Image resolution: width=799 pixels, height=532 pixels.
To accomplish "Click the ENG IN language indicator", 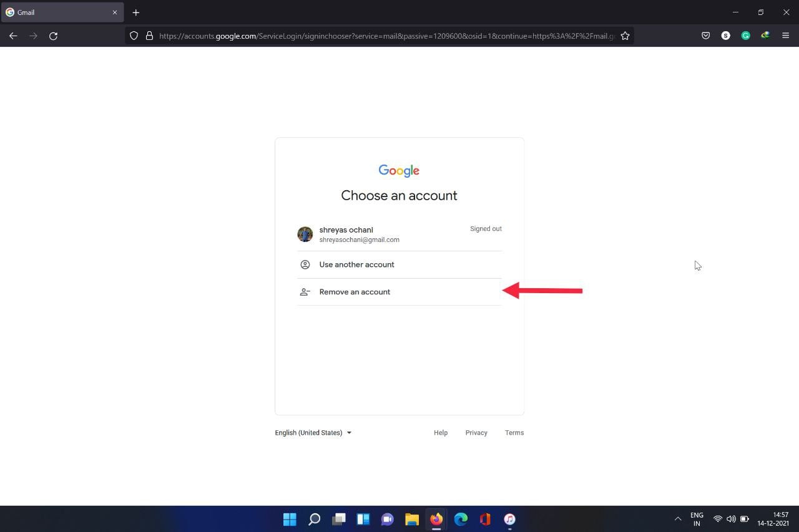I will click(x=697, y=519).
